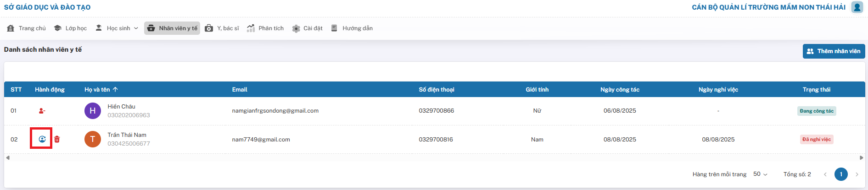Expand the Học sinh dropdown menu

[117, 28]
